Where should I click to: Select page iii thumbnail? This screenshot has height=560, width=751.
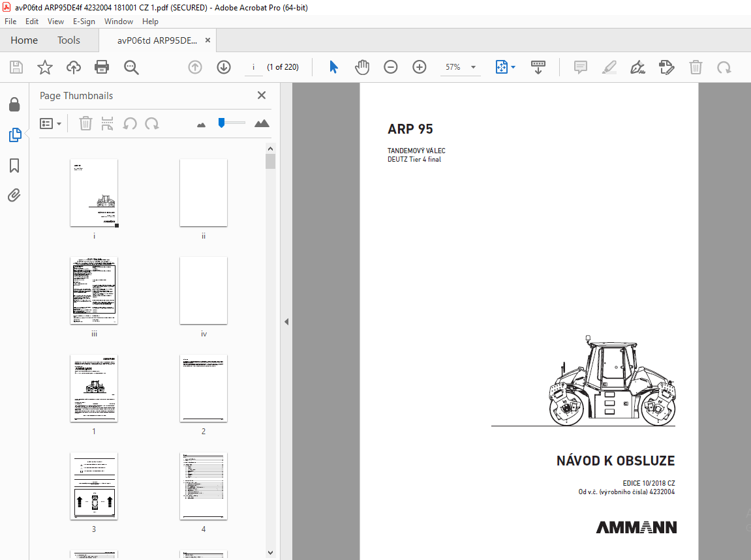pyautogui.click(x=94, y=291)
